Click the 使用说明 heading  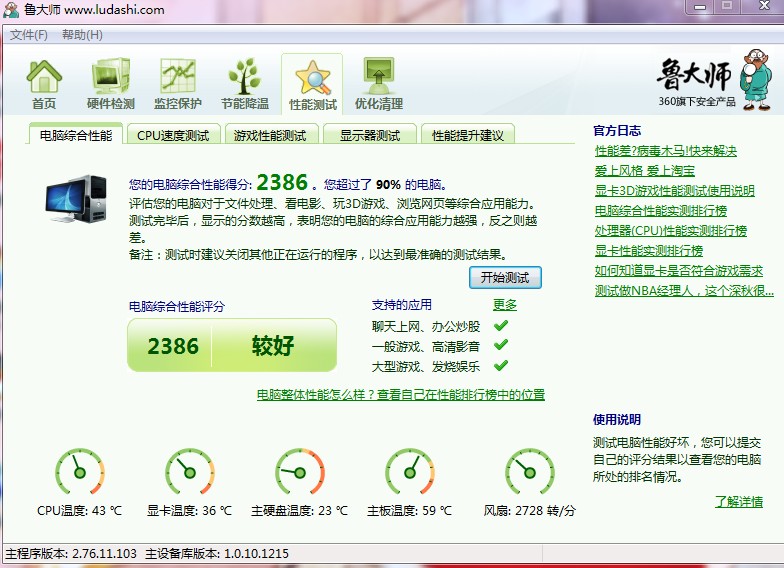click(x=617, y=419)
